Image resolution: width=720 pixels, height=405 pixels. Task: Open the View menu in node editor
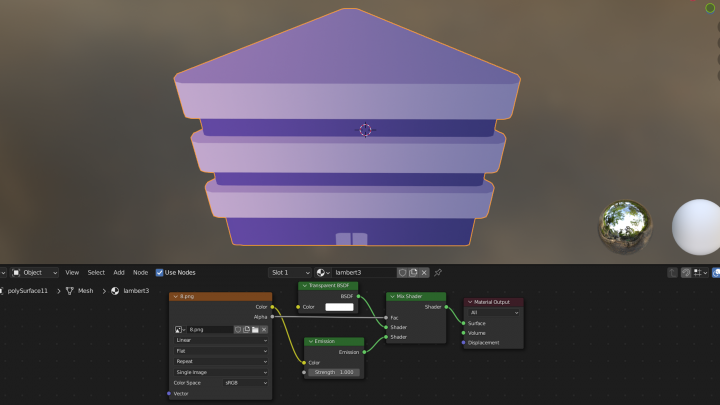click(72, 273)
